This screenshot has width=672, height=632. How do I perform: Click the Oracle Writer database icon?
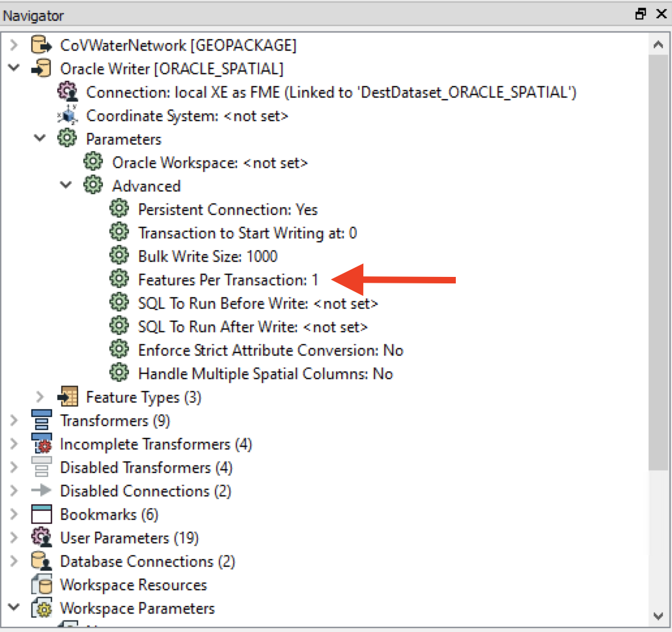pyautogui.click(x=42, y=68)
